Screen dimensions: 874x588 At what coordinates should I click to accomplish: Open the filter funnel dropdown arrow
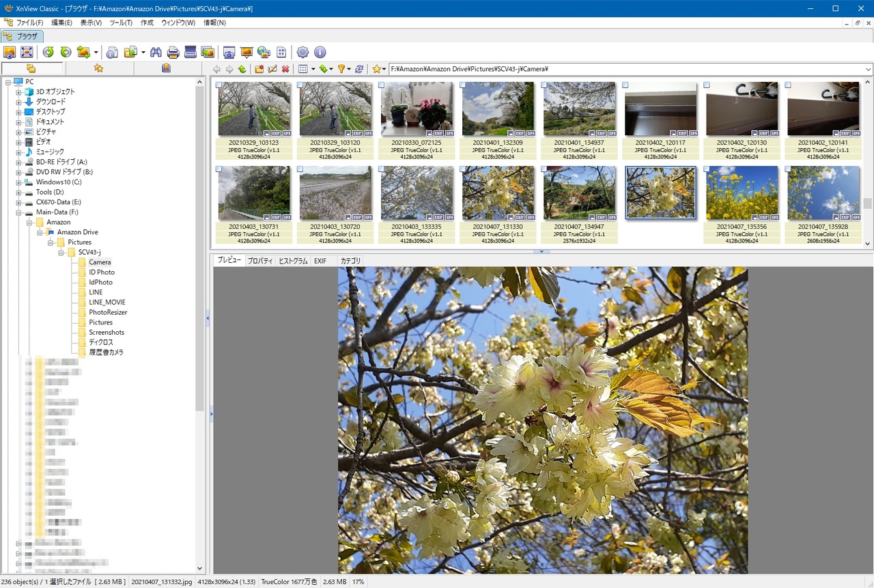(x=349, y=69)
